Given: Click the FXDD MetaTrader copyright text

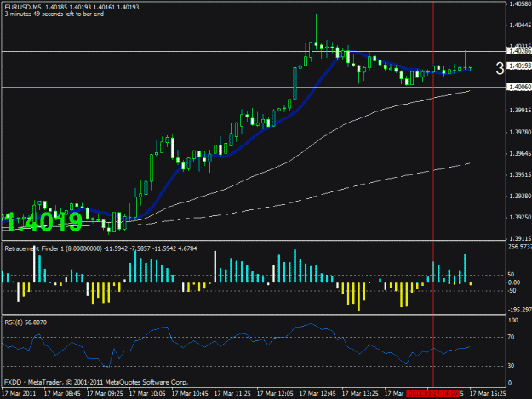Looking at the screenshot, I should (96, 382).
